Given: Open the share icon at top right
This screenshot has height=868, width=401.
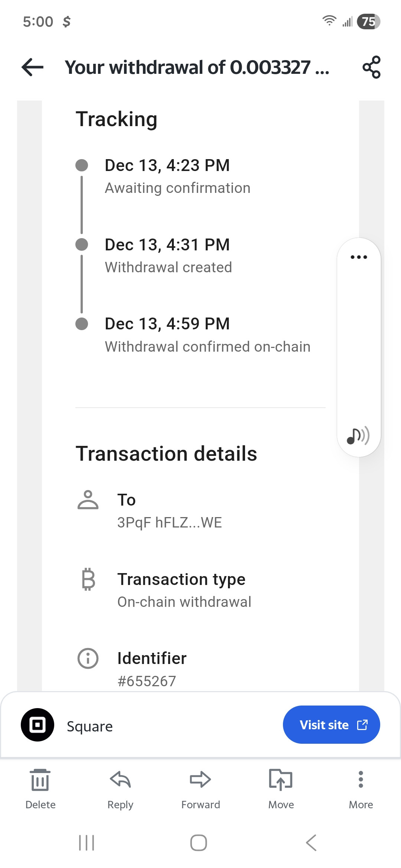Looking at the screenshot, I should [x=371, y=68].
